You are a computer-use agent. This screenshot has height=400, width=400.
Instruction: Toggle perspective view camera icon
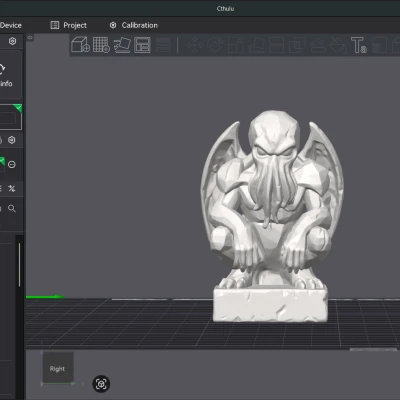[101, 384]
